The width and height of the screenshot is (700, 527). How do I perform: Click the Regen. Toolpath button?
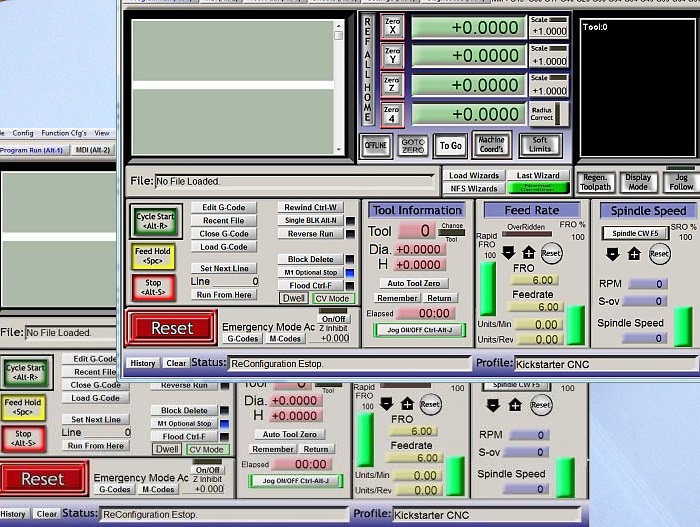point(595,181)
